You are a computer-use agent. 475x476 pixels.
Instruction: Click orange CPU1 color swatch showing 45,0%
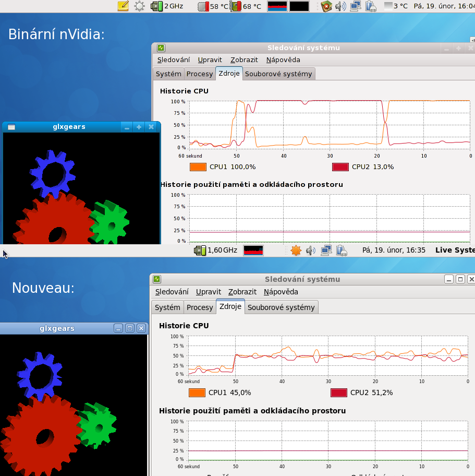[x=197, y=393]
